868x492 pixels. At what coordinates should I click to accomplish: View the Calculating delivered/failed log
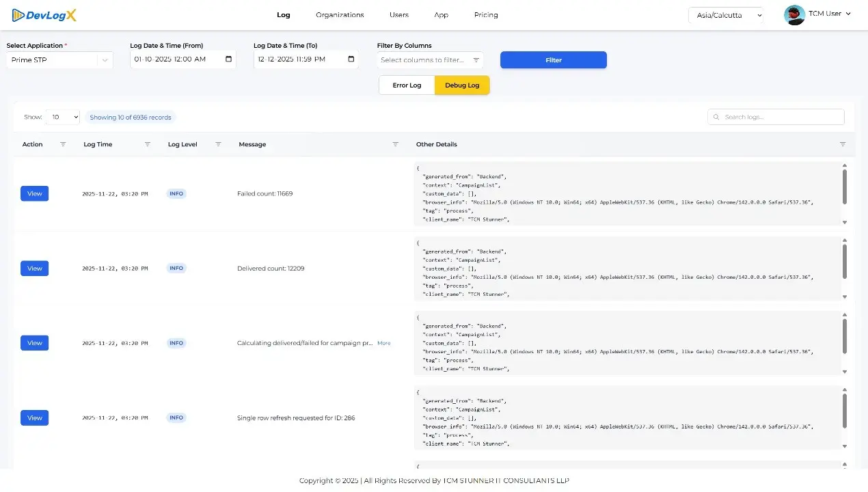(35, 343)
